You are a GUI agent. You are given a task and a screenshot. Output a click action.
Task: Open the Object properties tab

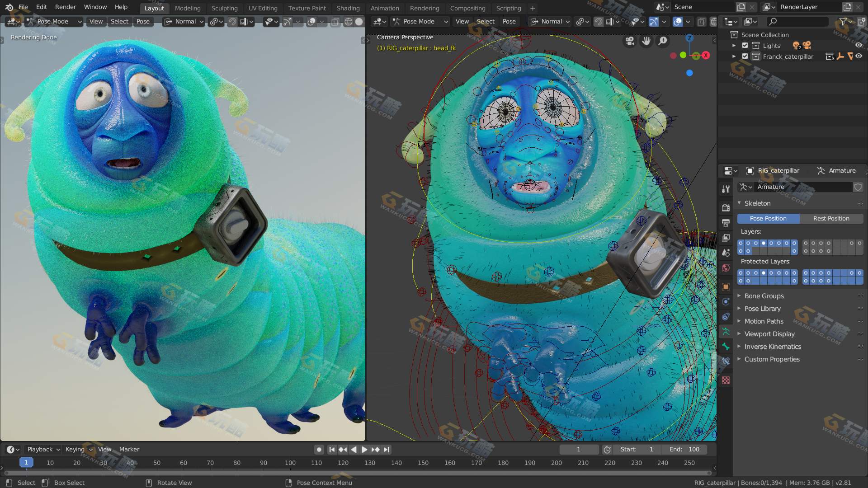tap(726, 286)
